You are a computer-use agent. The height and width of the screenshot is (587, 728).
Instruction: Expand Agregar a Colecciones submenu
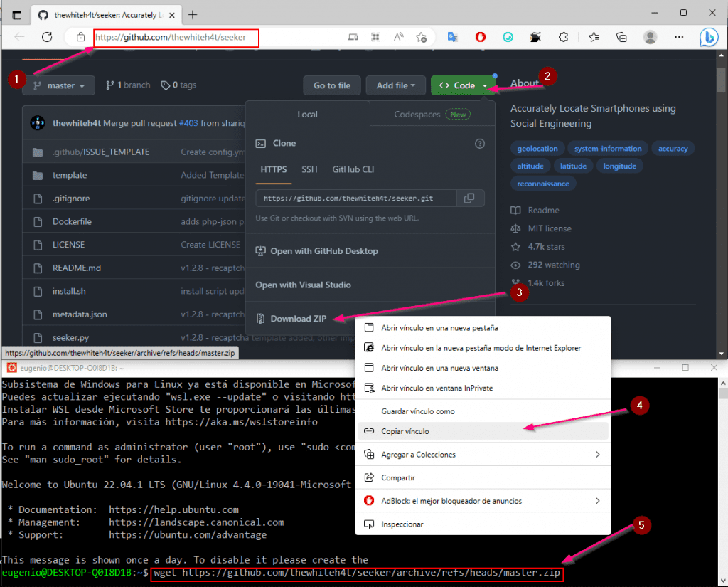[483, 455]
